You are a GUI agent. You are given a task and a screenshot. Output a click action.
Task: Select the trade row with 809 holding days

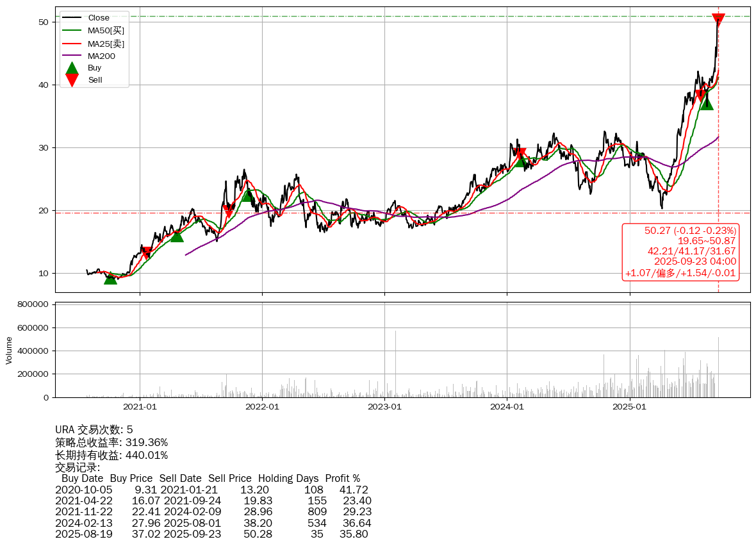pyautogui.click(x=213, y=511)
